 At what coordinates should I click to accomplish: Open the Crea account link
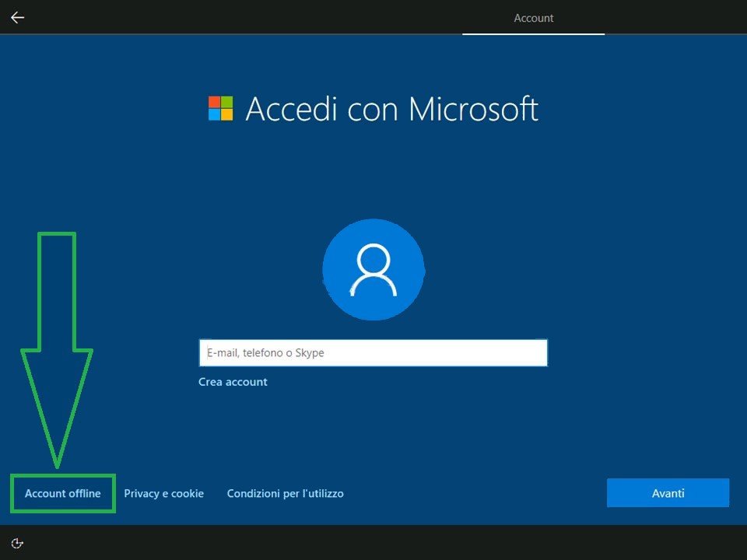[233, 382]
